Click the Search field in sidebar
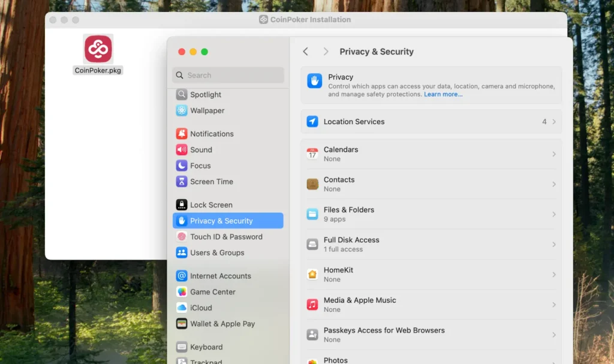The height and width of the screenshot is (364, 614). (x=228, y=76)
